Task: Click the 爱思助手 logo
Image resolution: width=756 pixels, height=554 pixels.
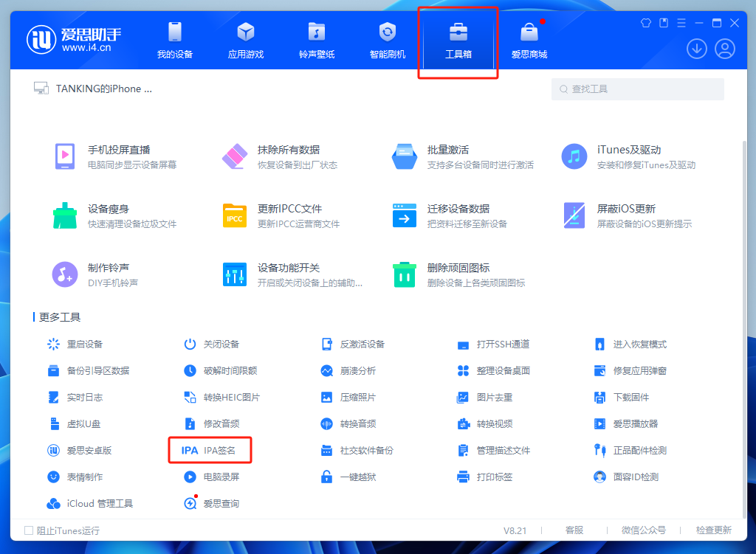Action: point(74,40)
